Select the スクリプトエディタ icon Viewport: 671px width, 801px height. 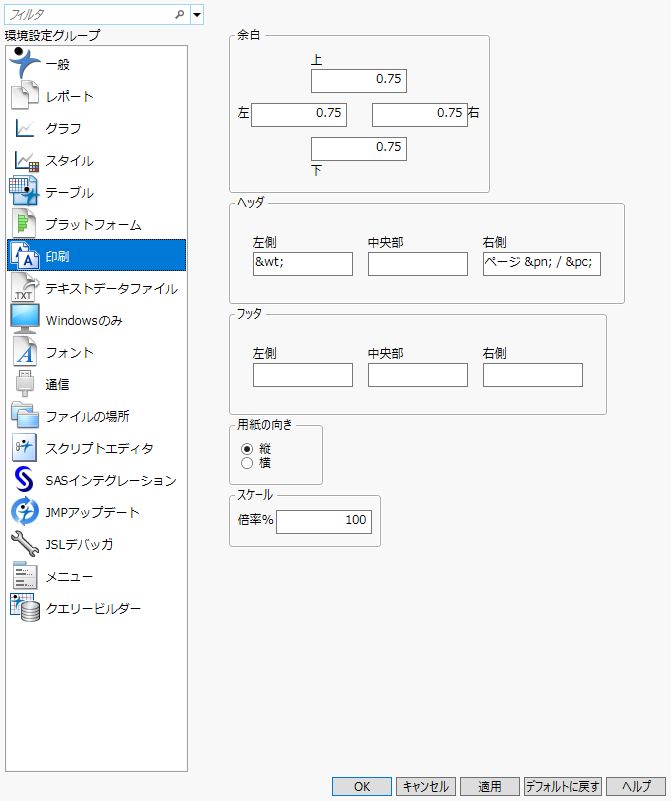coord(24,447)
